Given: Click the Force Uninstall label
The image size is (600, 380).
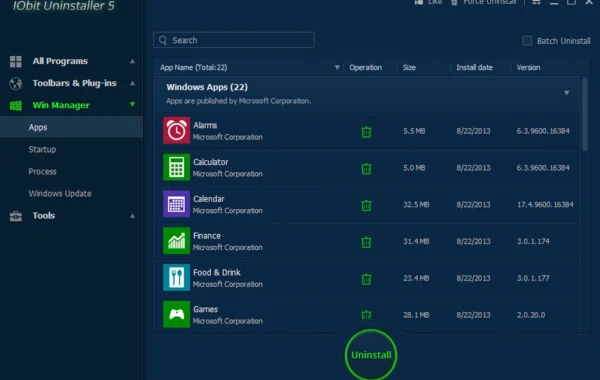Looking at the screenshot, I should pos(489,2).
